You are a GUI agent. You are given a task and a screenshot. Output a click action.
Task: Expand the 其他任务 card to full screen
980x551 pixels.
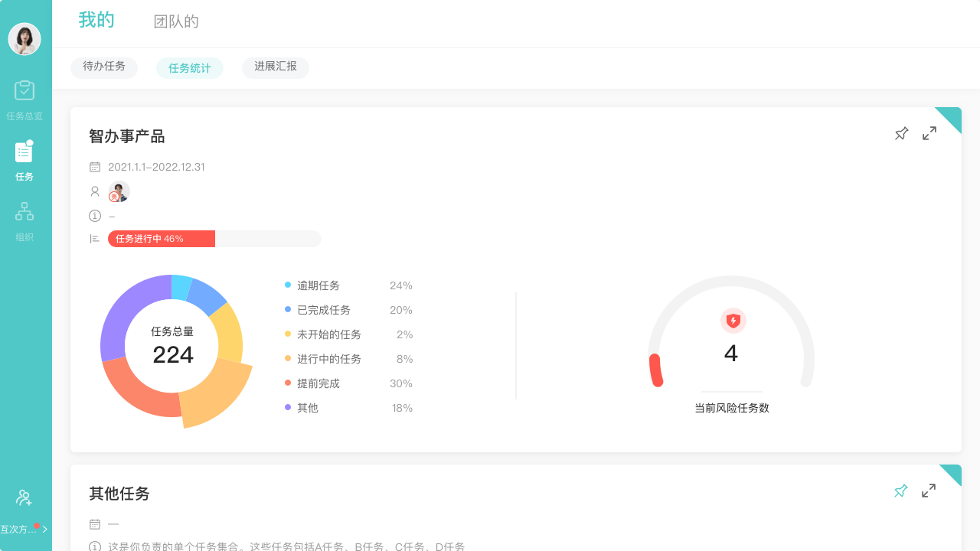click(x=929, y=490)
